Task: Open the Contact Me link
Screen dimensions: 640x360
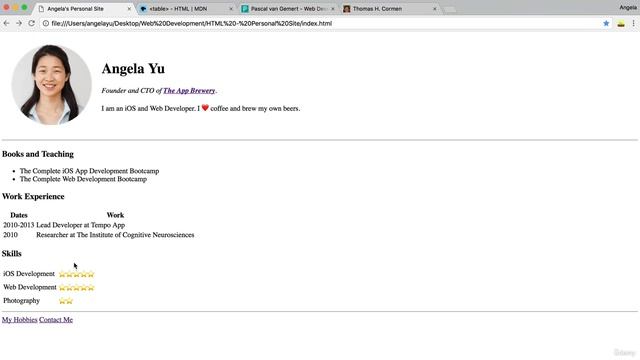Action: (x=56, y=320)
